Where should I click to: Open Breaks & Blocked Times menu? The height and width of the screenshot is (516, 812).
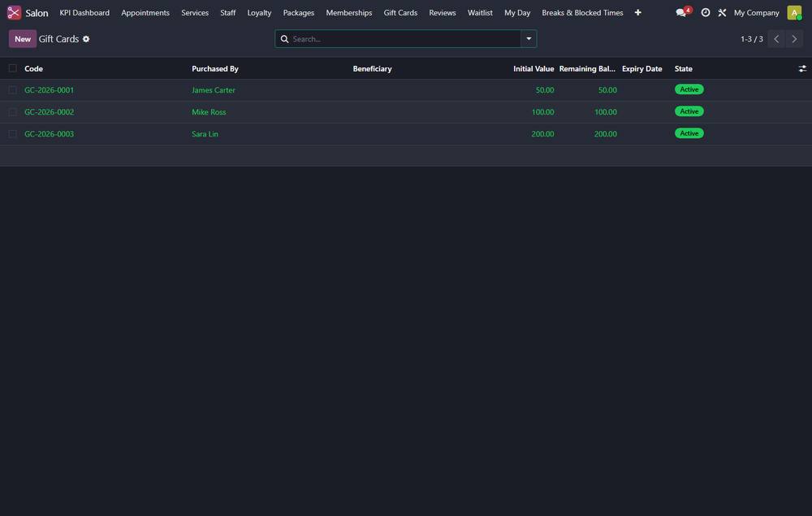click(582, 12)
